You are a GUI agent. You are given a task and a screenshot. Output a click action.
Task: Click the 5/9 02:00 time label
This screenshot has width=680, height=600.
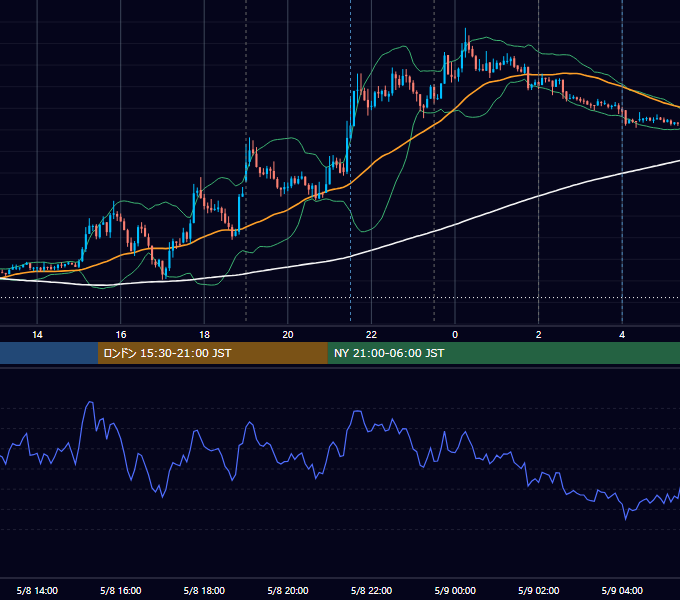tap(539, 590)
